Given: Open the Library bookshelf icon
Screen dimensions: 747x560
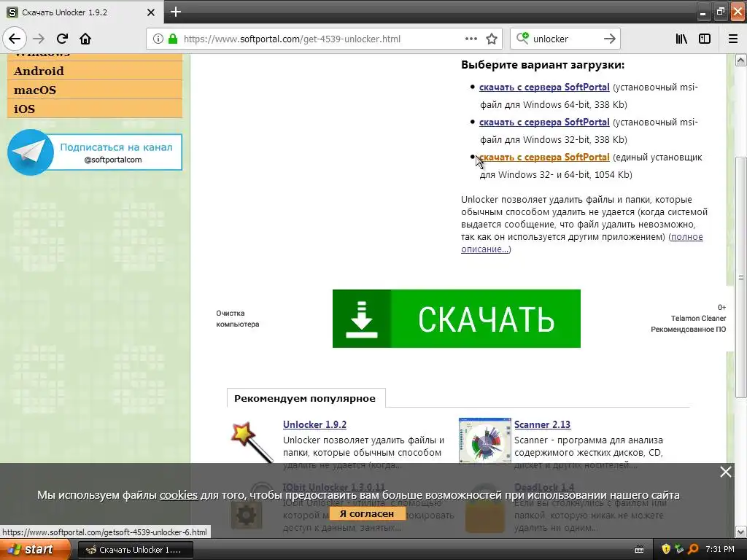Looking at the screenshot, I should coord(681,39).
